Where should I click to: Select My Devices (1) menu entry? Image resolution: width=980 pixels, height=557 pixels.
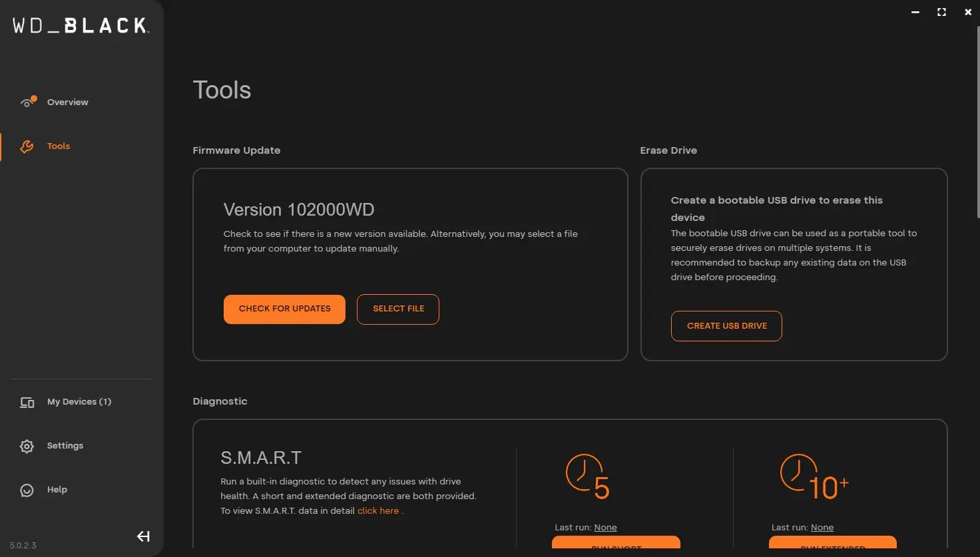(x=79, y=402)
